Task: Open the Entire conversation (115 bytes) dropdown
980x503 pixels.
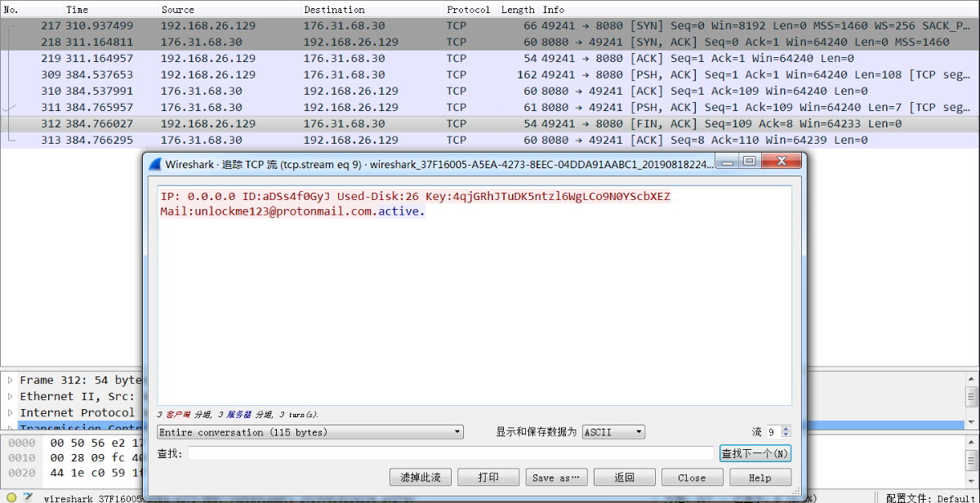Action: pyautogui.click(x=310, y=432)
